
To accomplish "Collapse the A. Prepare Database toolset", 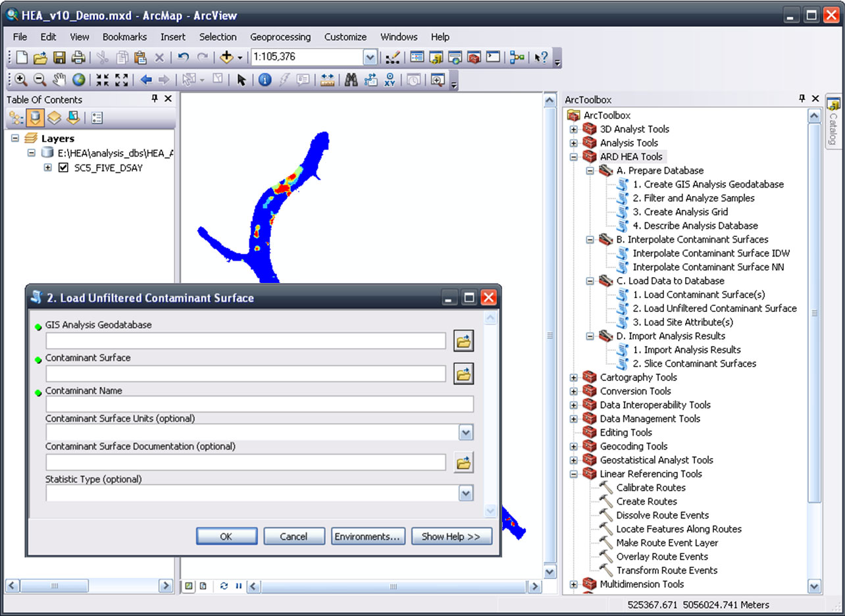I will 590,170.
